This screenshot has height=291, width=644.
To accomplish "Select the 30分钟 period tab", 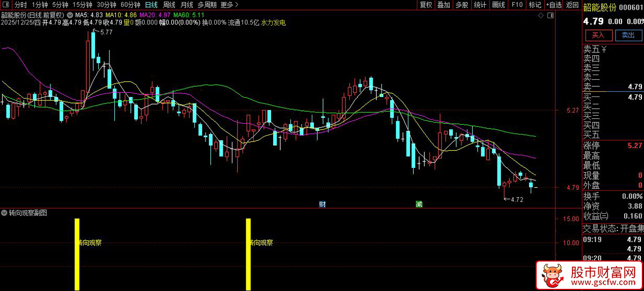I will [107, 5].
